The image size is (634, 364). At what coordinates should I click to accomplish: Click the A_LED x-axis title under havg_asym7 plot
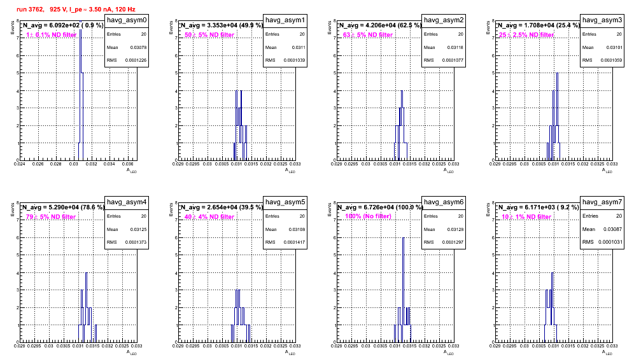pyautogui.click(x=607, y=353)
